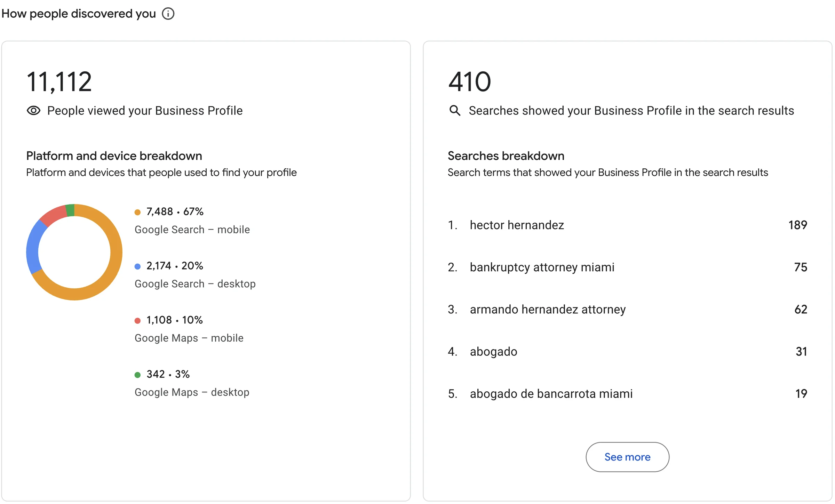Screen dimensions: 835x504
Task: Click the 'How people discovered you' title
Action: 79,14
